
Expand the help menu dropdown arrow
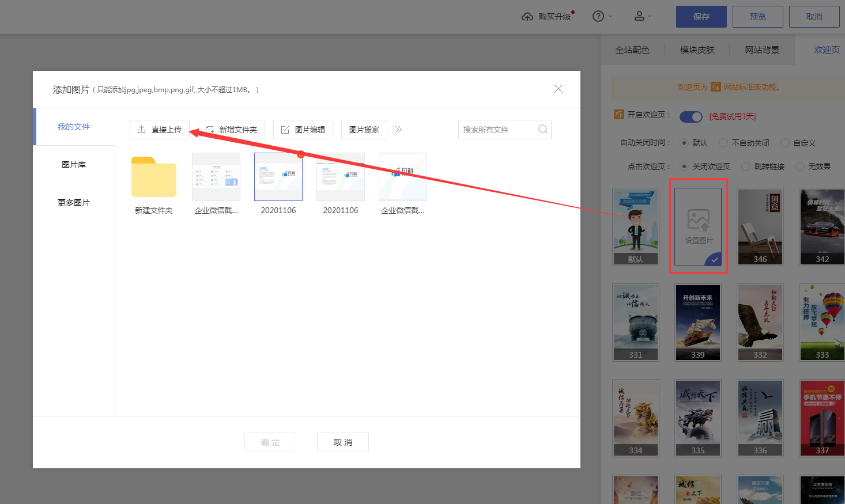(610, 17)
